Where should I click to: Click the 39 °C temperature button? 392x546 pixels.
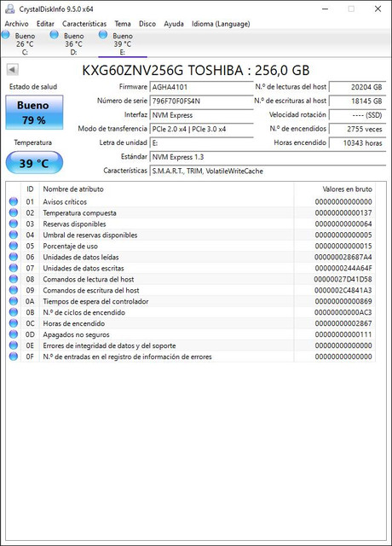point(34,163)
